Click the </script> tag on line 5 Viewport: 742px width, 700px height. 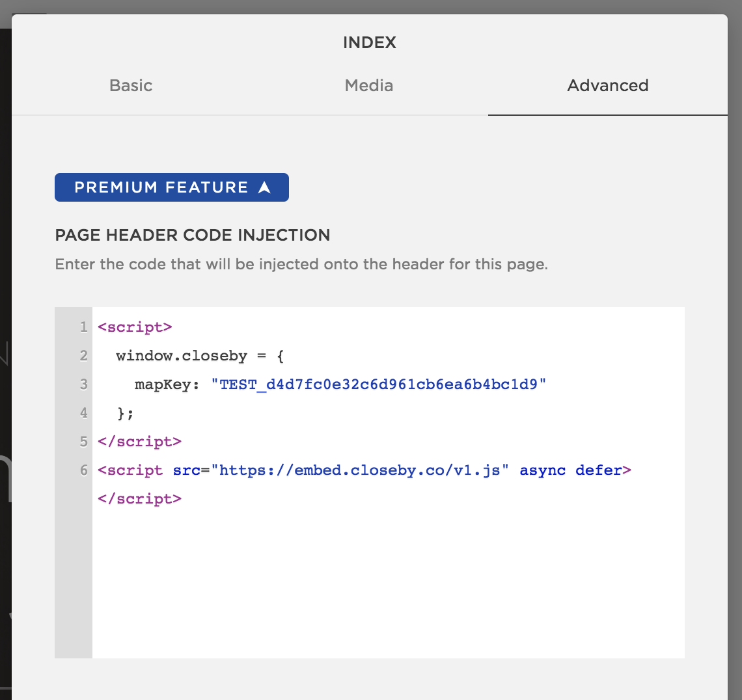point(139,442)
